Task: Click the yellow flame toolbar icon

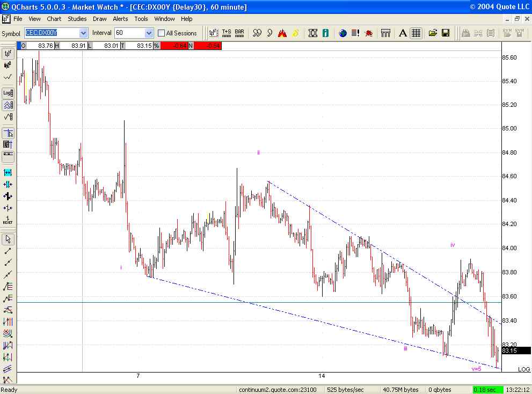Action: 295,33
